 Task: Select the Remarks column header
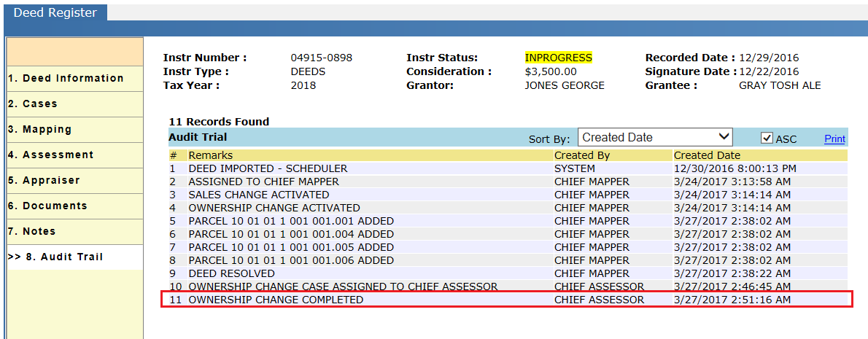coord(210,155)
